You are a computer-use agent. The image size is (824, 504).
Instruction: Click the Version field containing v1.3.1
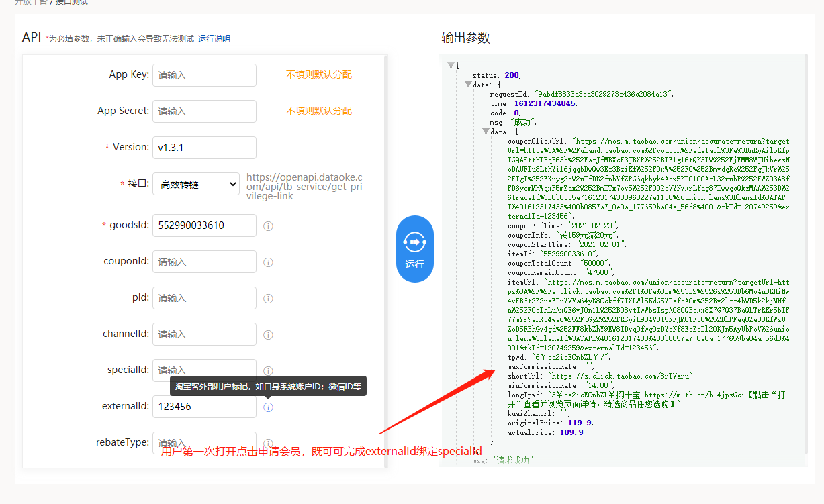point(204,148)
